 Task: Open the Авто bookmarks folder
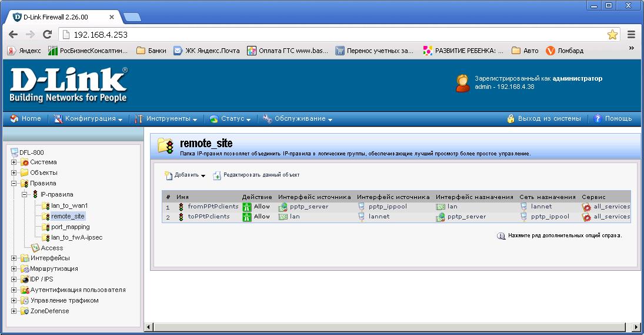click(525, 51)
